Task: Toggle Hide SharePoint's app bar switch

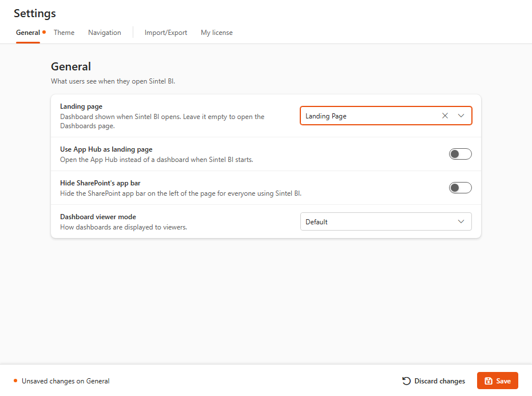Action: (x=460, y=188)
